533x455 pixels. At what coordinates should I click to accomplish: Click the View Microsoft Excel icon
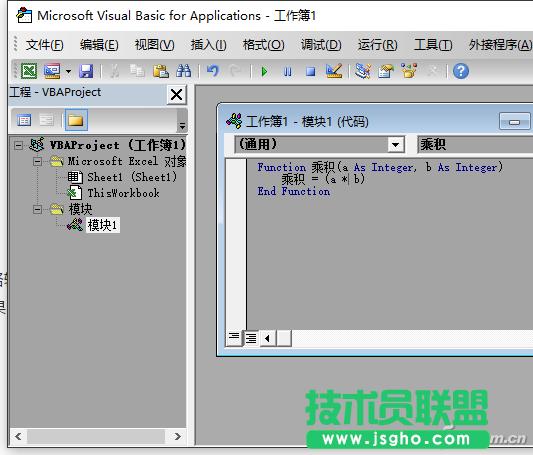click(29, 71)
